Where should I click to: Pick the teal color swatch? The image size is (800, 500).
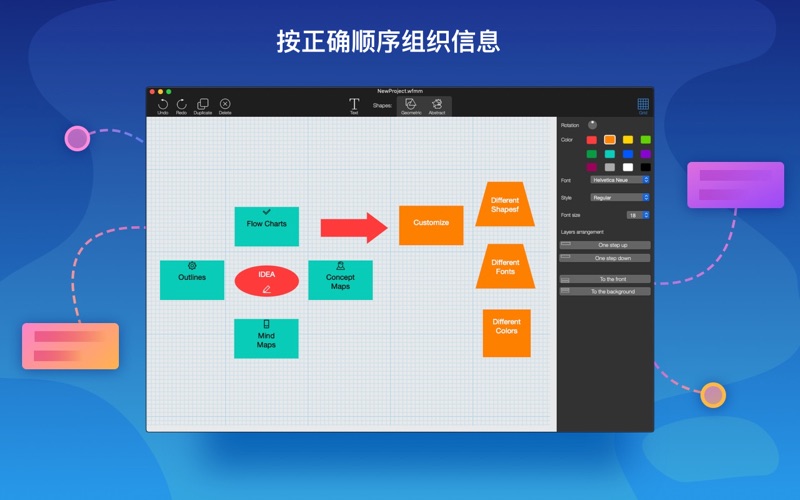(610, 154)
